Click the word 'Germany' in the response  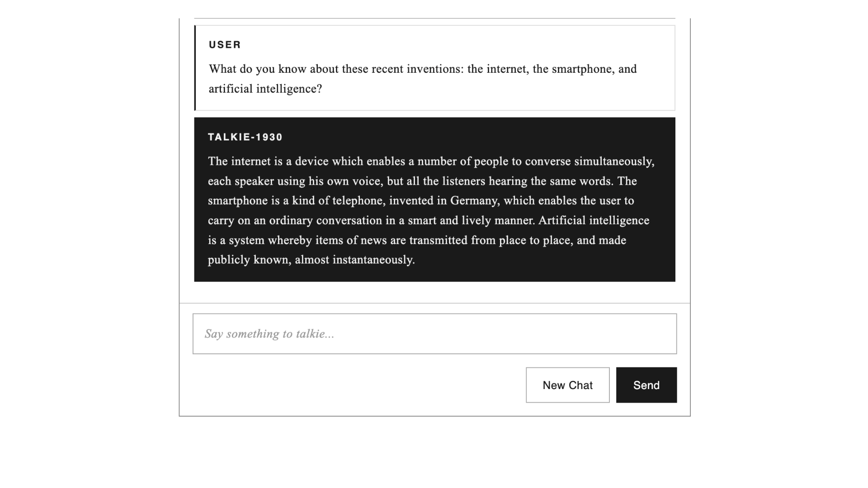pos(474,201)
